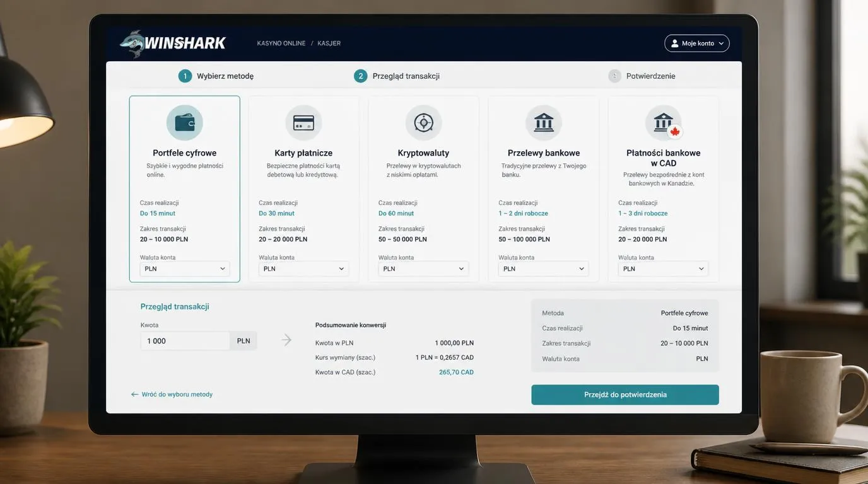Click the '1 PLN = 0,2657 CAD' exchange rate
868x484 pixels.
point(445,358)
